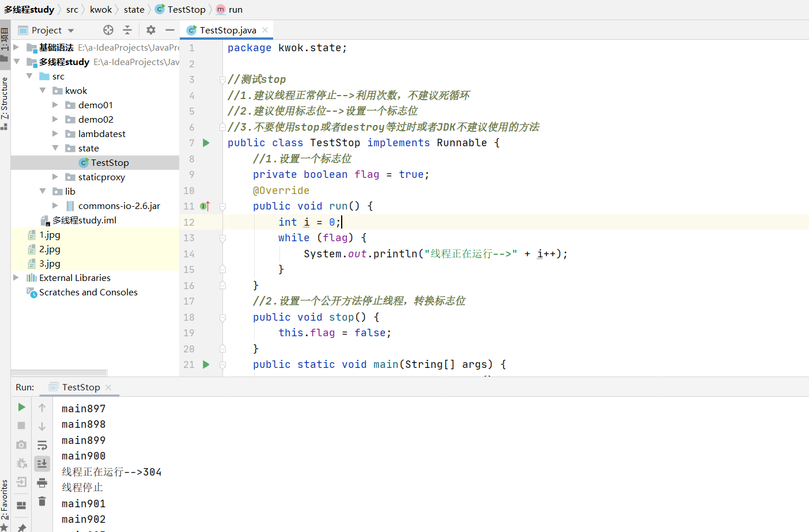Stop the running process in Run panel
Screen dimensions: 809x532
click(21, 425)
